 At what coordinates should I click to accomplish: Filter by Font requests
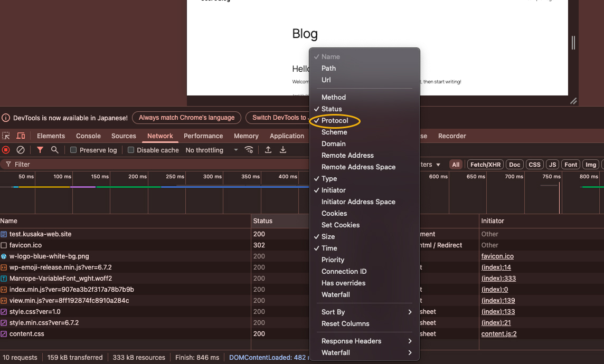[x=571, y=165]
